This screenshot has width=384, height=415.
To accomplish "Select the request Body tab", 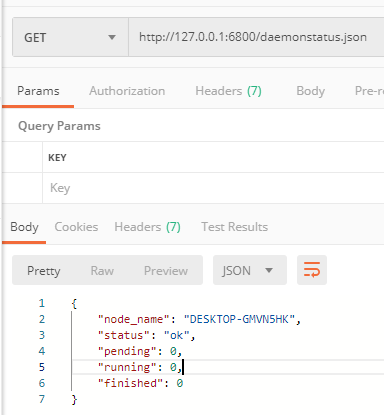I will pyautogui.click(x=310, y=91).
